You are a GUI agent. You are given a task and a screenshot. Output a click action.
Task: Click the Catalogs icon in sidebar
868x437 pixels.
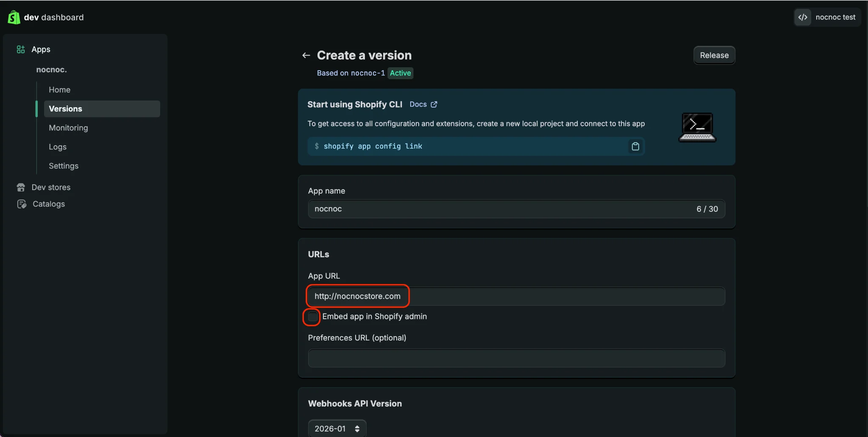click(x=22, y=204)
